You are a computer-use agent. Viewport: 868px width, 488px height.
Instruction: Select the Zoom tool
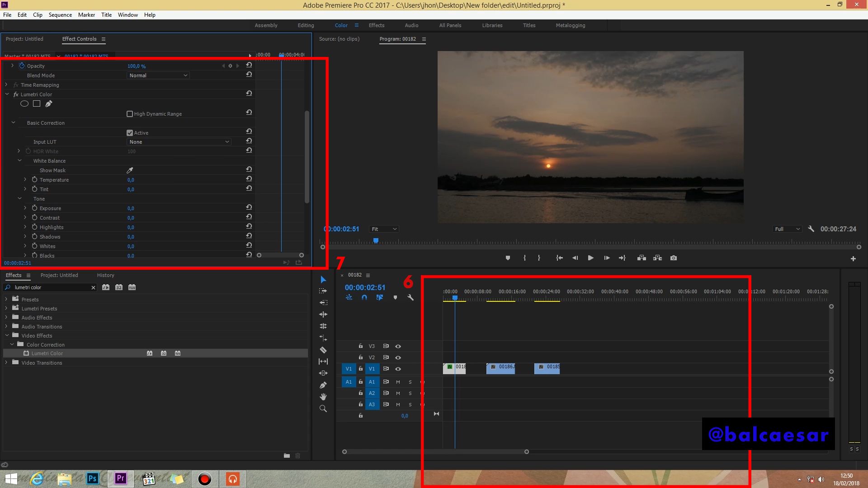point(323,408)
